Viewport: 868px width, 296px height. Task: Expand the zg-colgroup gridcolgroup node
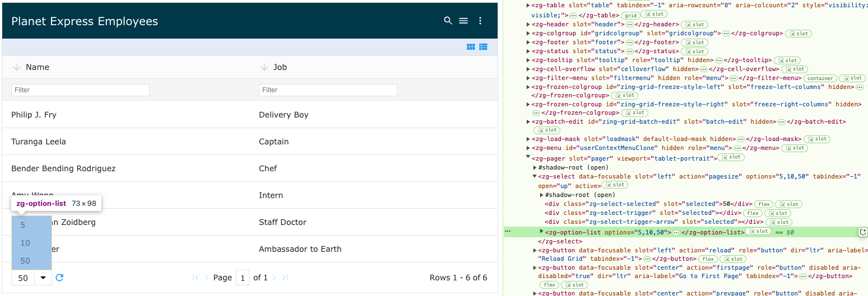528,34
